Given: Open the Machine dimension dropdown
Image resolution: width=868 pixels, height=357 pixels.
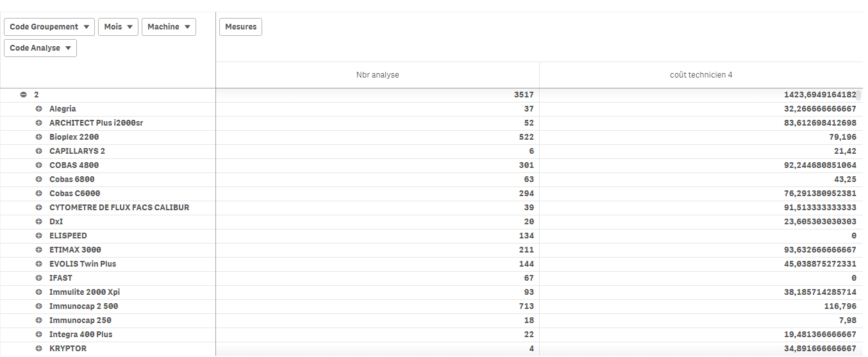Looking at the screenshot, I should point(169,27).
